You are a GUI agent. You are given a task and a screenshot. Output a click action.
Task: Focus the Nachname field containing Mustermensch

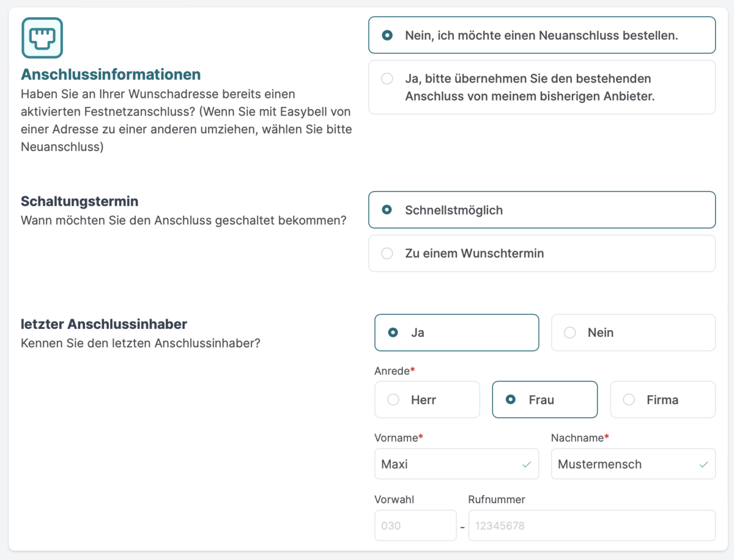pyautogui.click(x=624, y=464)
